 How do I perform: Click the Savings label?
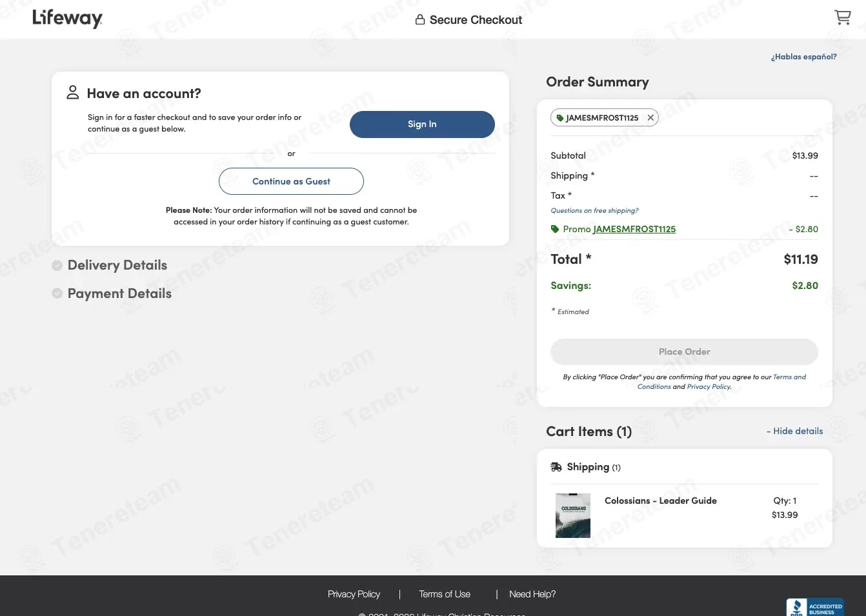pos(570,285)
